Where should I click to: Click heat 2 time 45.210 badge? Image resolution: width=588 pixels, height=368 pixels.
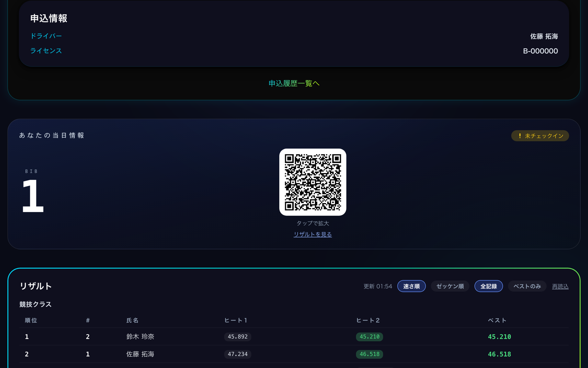pyautogui.click(x=370, y=337)
